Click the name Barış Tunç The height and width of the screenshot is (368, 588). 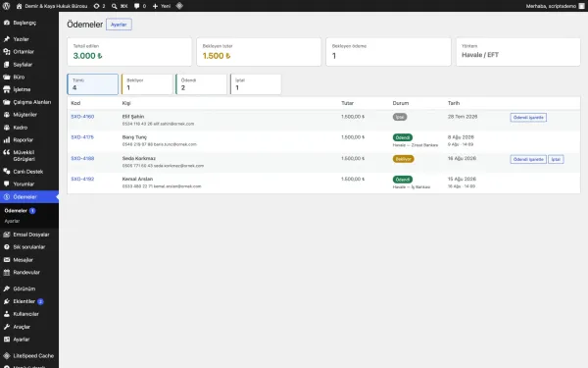coord(134,137)
